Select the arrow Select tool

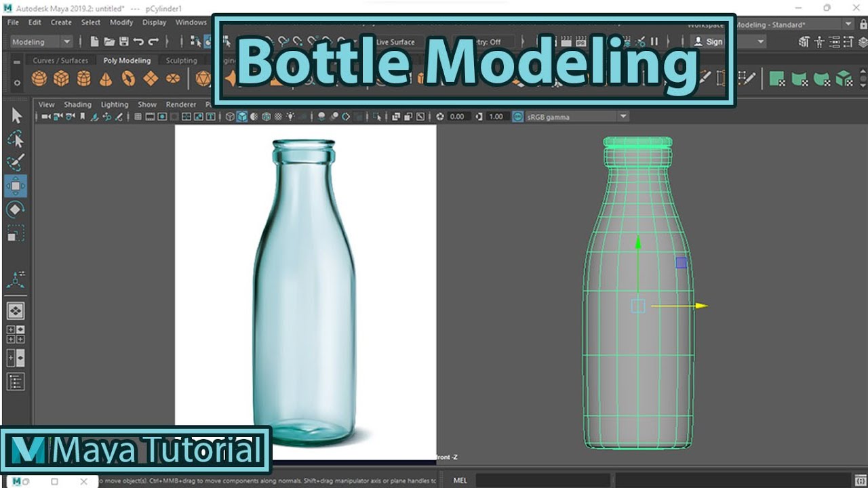coord(16,116)
